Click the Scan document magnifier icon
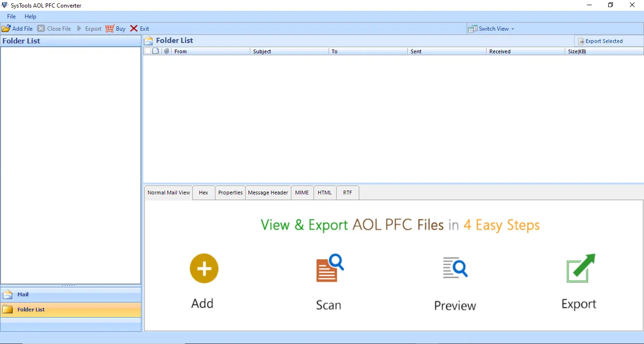The width and height of the screenshot is (644, 344). pyautogui.click(x=330, y=268)
